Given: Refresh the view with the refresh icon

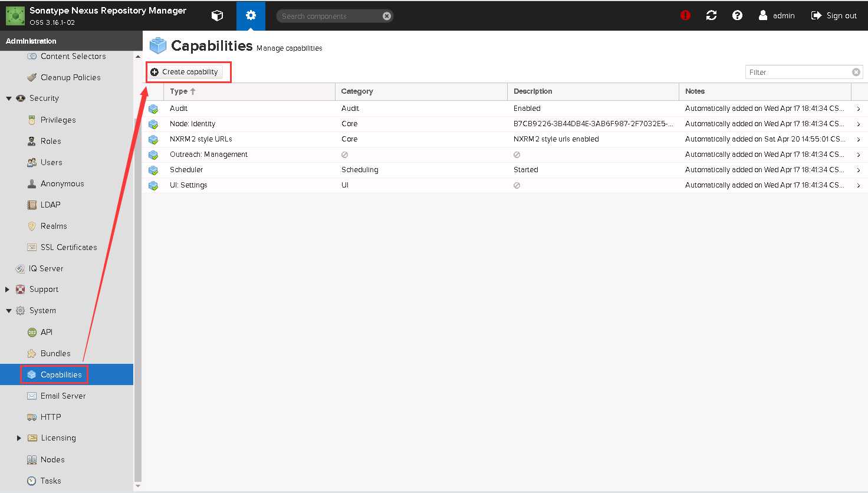Looking at the screenshot, I should click(711, 15).
